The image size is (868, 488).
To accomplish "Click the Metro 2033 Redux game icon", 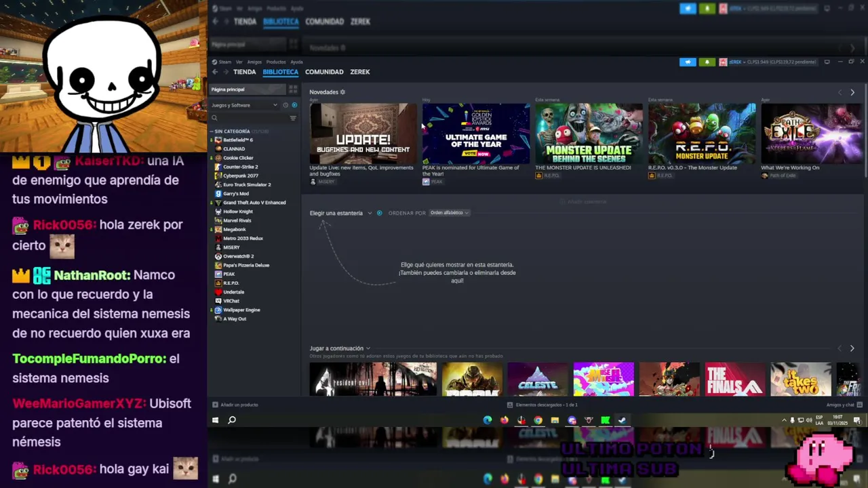I will pyautogui.click(x=218, y=239).
